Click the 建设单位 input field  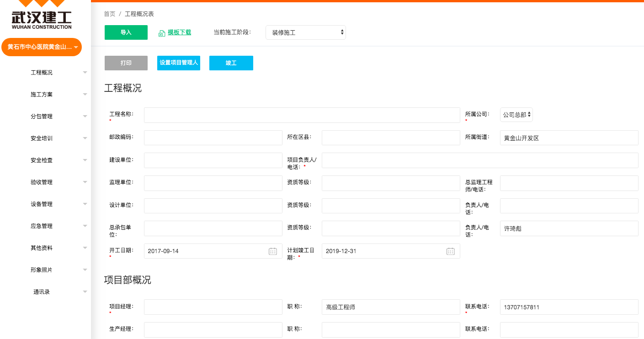213,160
